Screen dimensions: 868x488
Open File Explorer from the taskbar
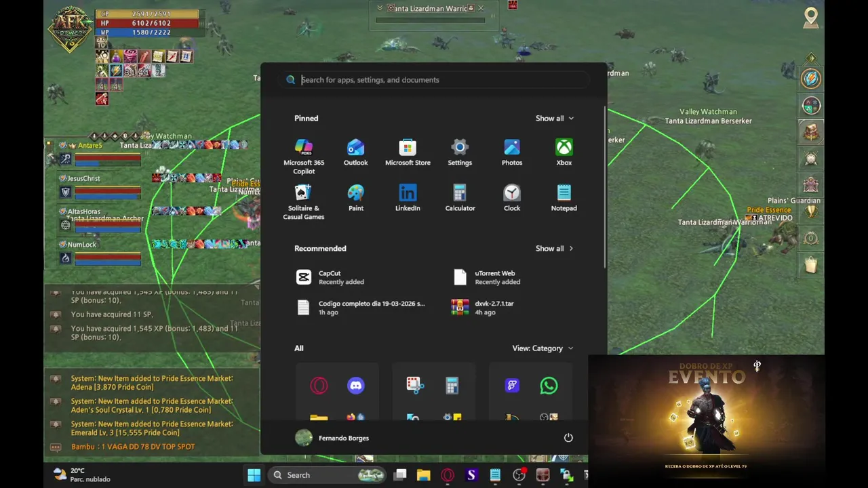click(x=423, y=475)
